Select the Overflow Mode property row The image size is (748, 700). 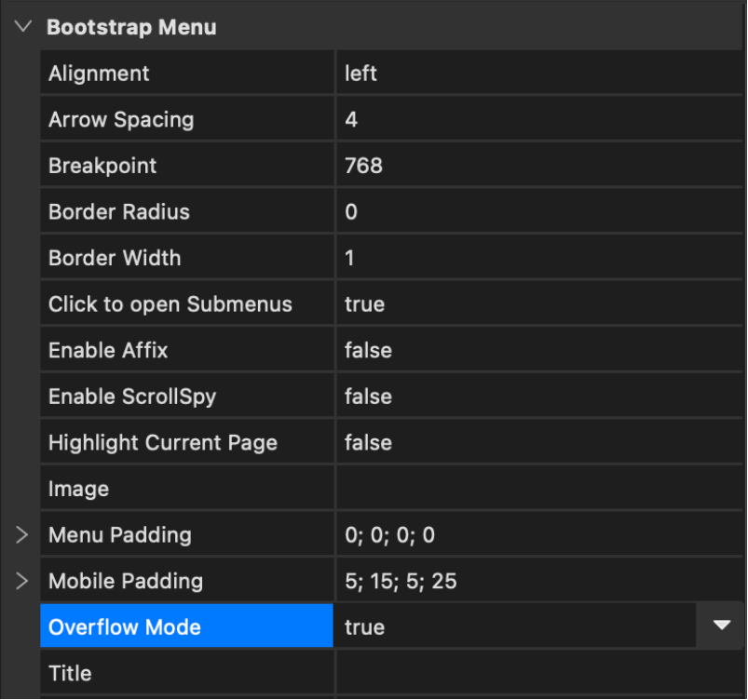[x=186, y=626]
